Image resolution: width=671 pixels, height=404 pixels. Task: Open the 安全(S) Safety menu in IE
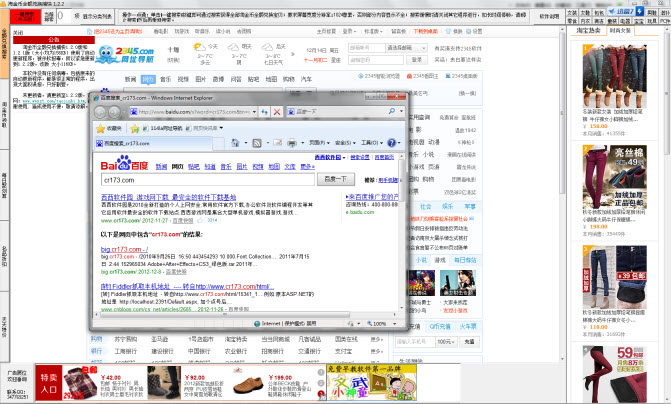[x=345, y=143]
